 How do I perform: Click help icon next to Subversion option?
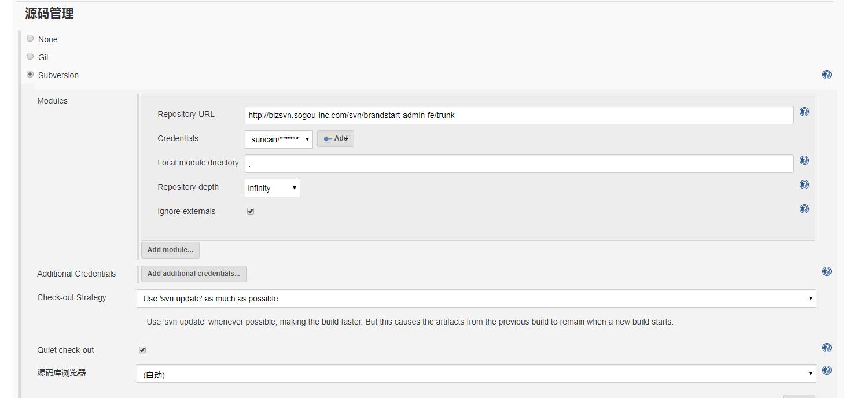827,75
